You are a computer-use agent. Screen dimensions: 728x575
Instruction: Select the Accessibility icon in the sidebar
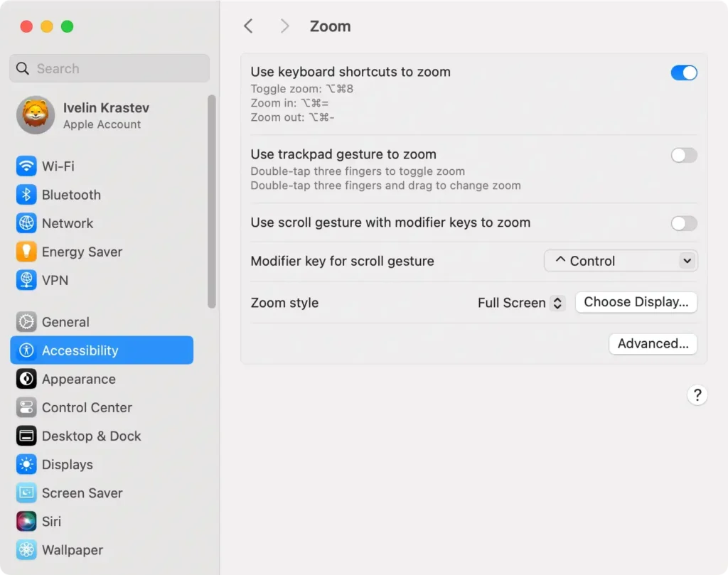(x=24, y=350)
